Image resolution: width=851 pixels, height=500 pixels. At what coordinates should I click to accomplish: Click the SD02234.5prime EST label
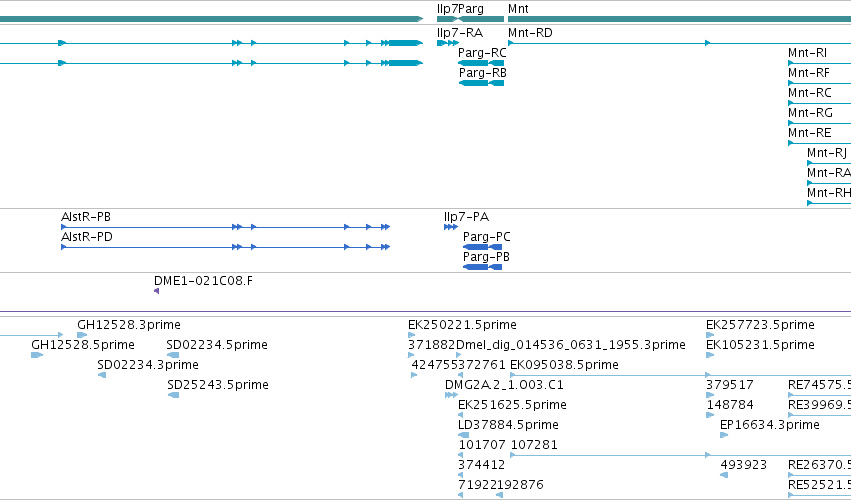(217, 345)
